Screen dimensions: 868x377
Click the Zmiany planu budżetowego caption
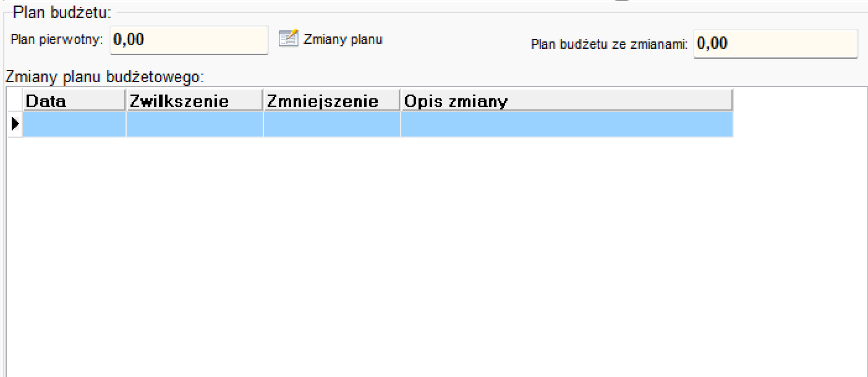click(x=104, y=77)
